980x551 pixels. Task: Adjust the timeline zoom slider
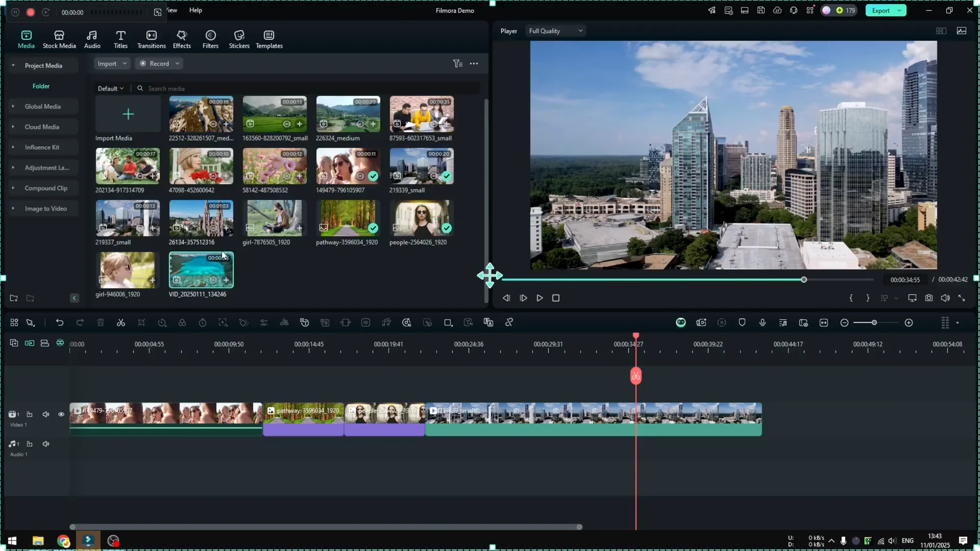874,323
